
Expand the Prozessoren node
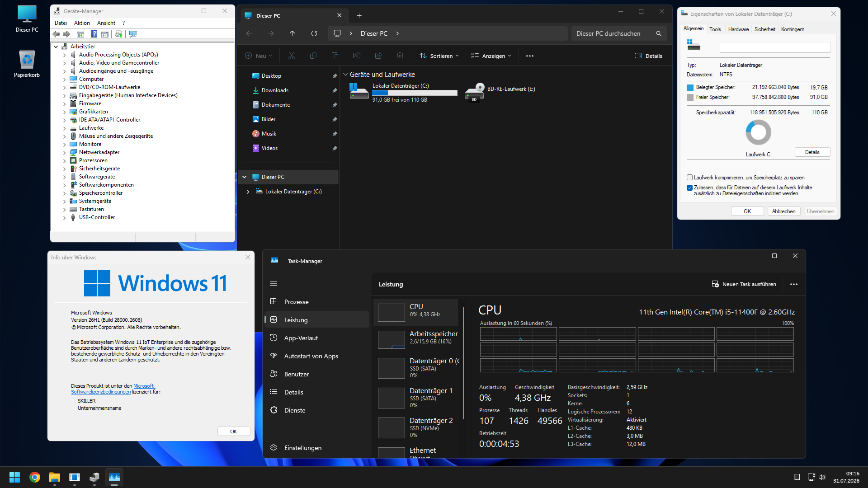[x=64, y=161]
